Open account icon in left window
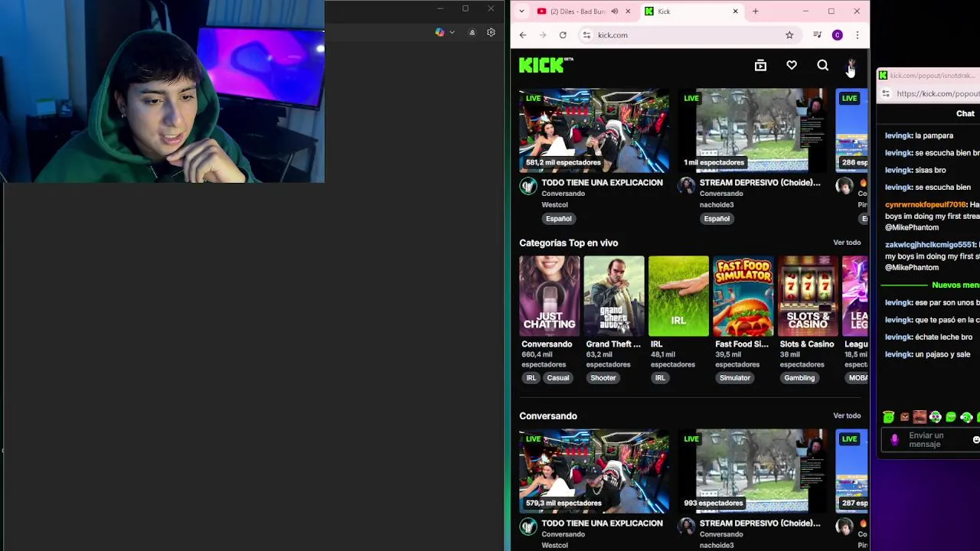Screen dimensions: 980x551 coord(472,32)
